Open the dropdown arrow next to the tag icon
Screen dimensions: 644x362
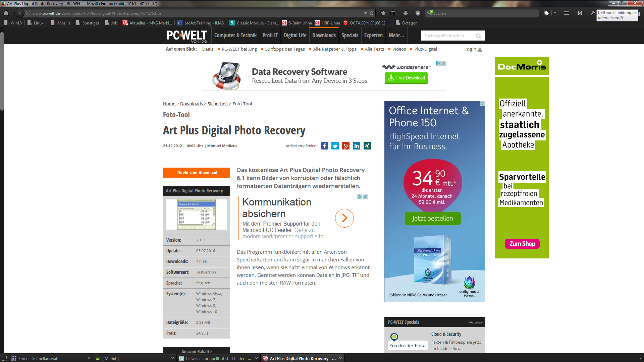(555, 13)
